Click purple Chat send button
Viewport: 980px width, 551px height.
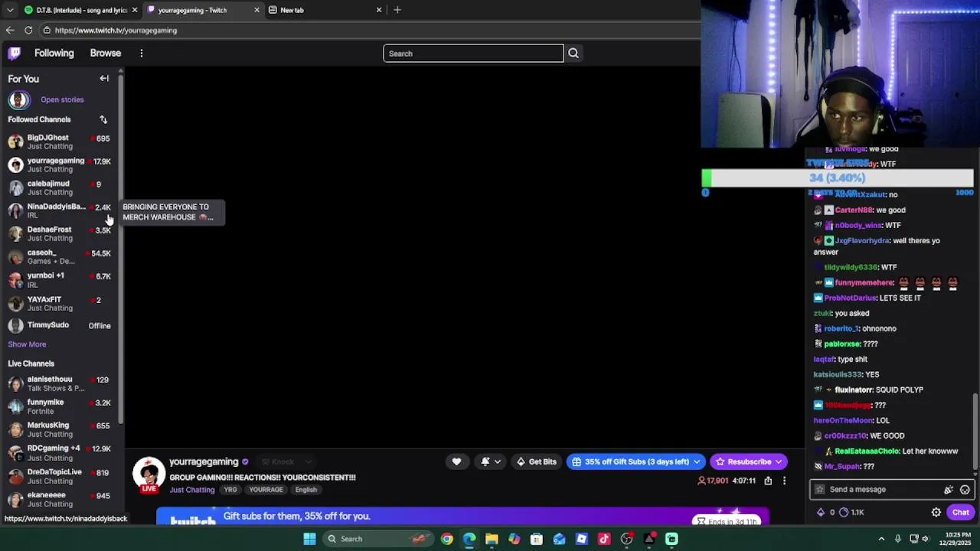click(961, 512)
